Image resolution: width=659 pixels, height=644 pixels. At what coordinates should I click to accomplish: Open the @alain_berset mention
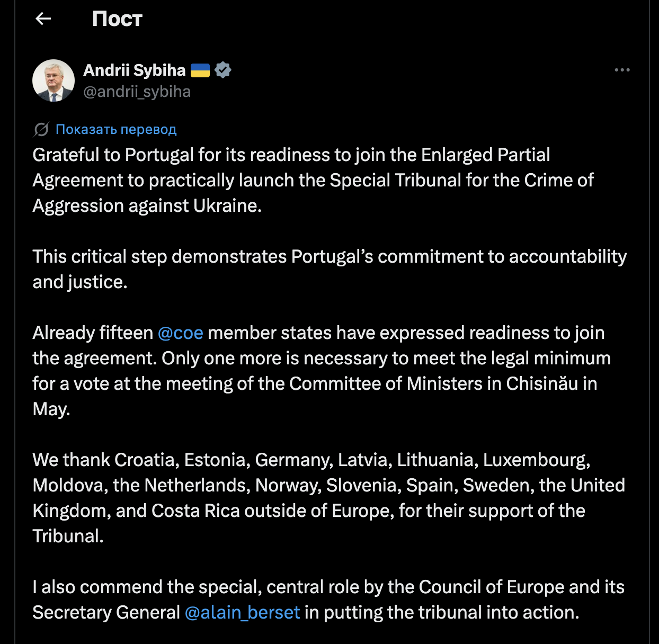243,612
